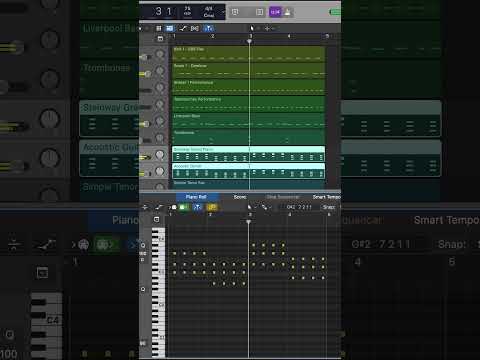The width and height of the screenshot is (480, 360).
Task: Adjust the green master volume slider
Action: point(335,12)
